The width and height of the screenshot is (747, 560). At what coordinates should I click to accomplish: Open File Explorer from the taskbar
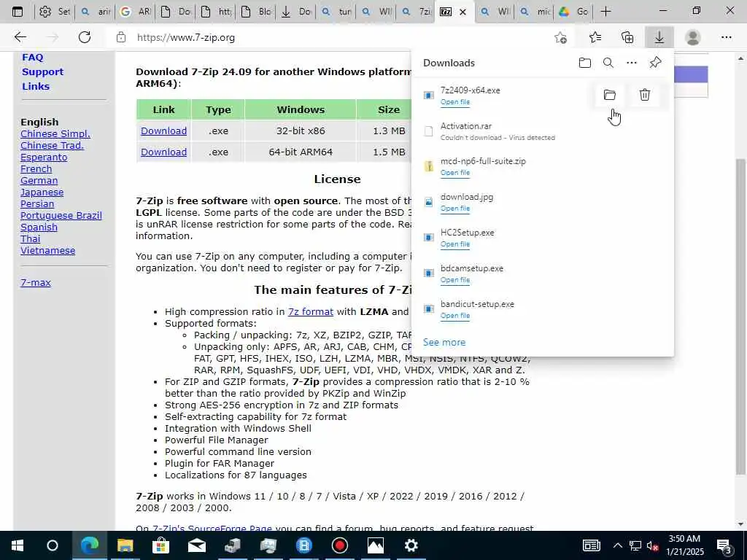(125, 545)
